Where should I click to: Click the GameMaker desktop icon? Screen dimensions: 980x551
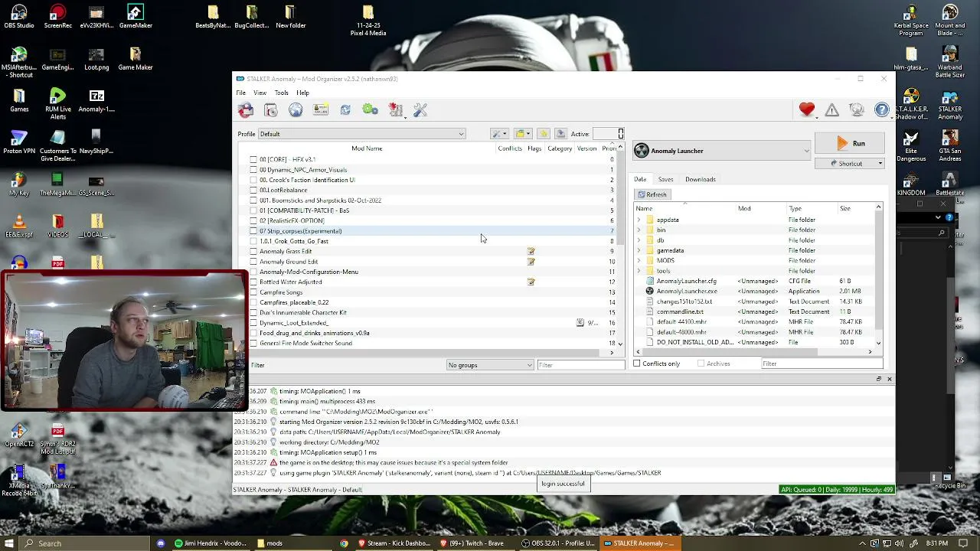click(136, 17)
